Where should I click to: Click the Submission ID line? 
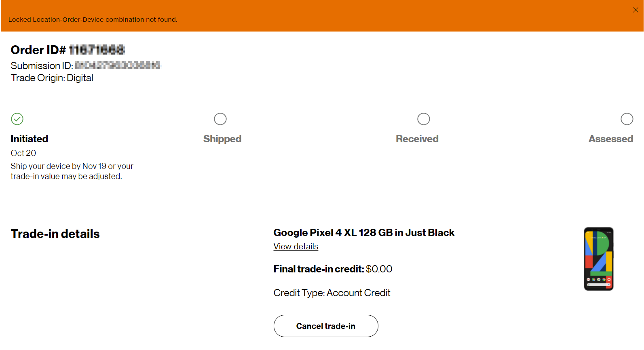click(86, 65)
